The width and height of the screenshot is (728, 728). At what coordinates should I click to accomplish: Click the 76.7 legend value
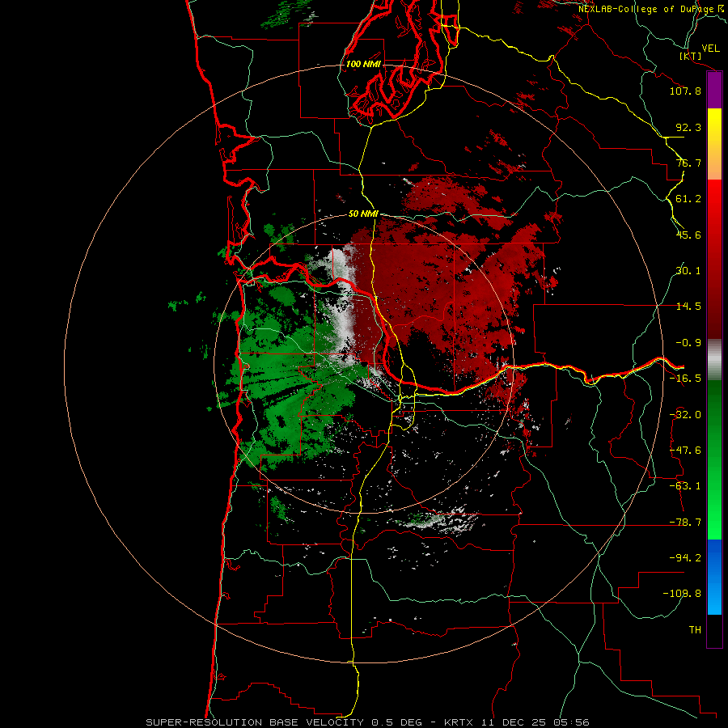click(688, 163)
